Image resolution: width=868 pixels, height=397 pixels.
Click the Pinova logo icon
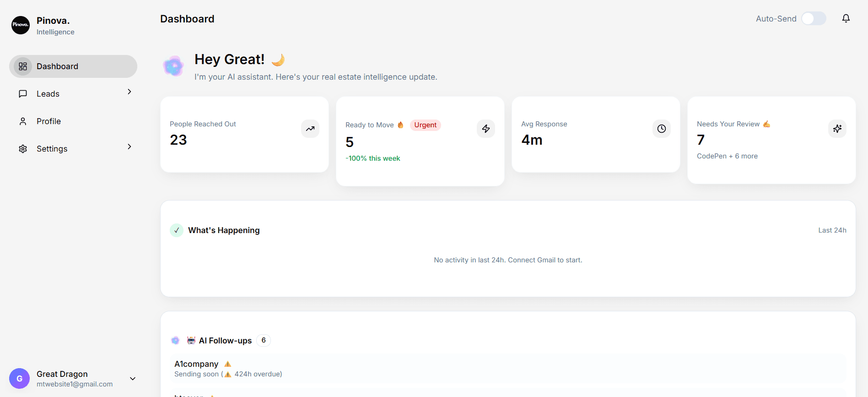click(20, 25)
